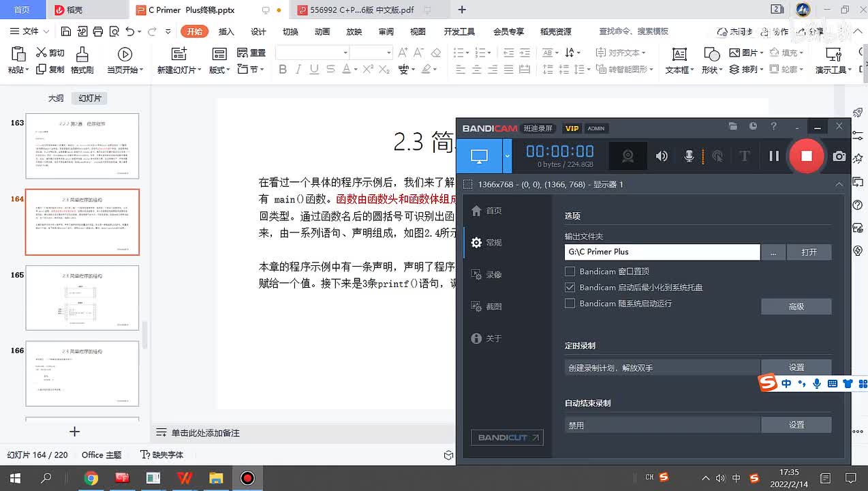868x491 pixels.
Task: Click the 打开 button for output folder
Action: (809, 252)
